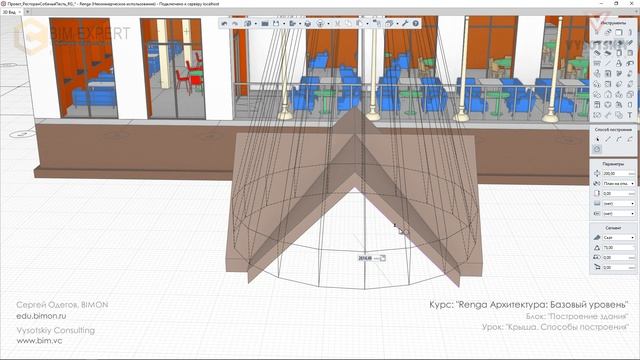640x360 pixels.
Task: Click the last 0.00 field in Сегмент
Action: [x=619, y=267]
